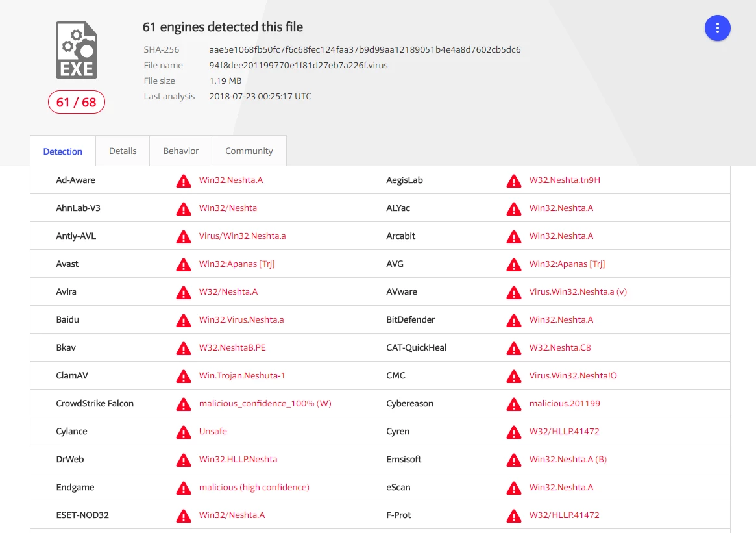Click the warning icon in Cybereason row
756x533 pixels.
click(x=513, y=404)
